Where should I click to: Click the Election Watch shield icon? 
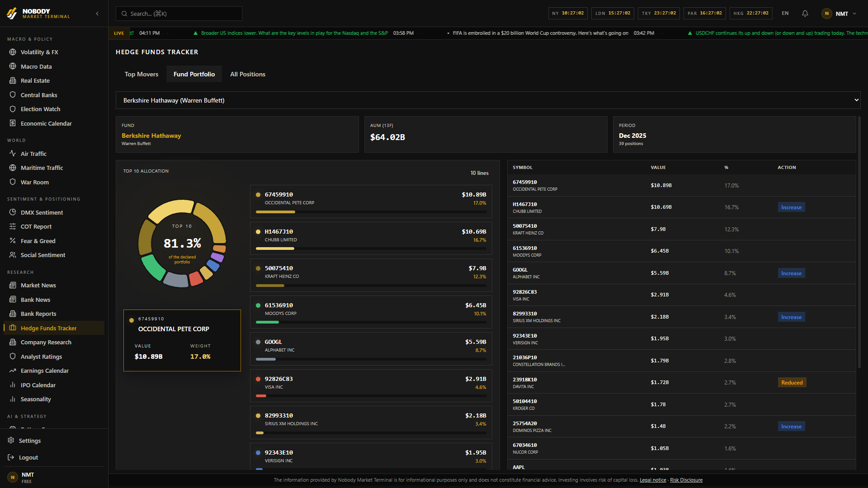coord(13,109)
